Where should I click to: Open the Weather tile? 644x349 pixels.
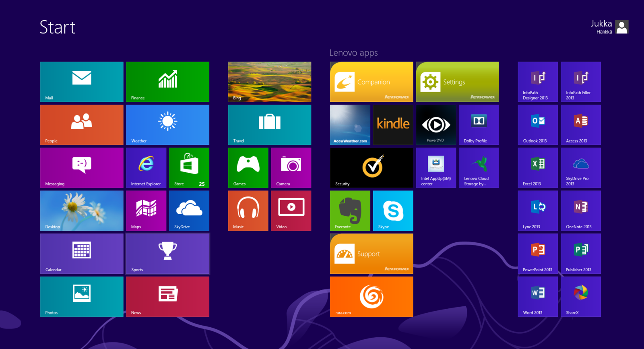point(167,125)
